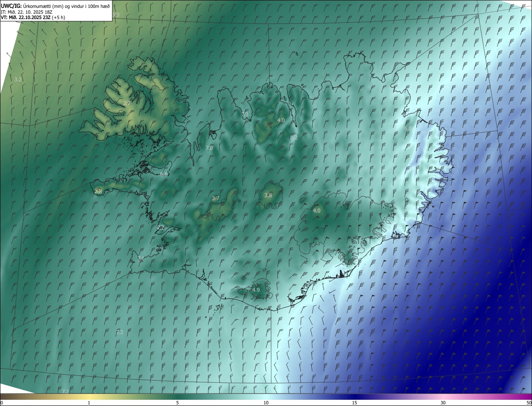Click the 10 tick on the color scale
Screen dimensions: 532x406
pyautogui.click(x=266, y=403)
